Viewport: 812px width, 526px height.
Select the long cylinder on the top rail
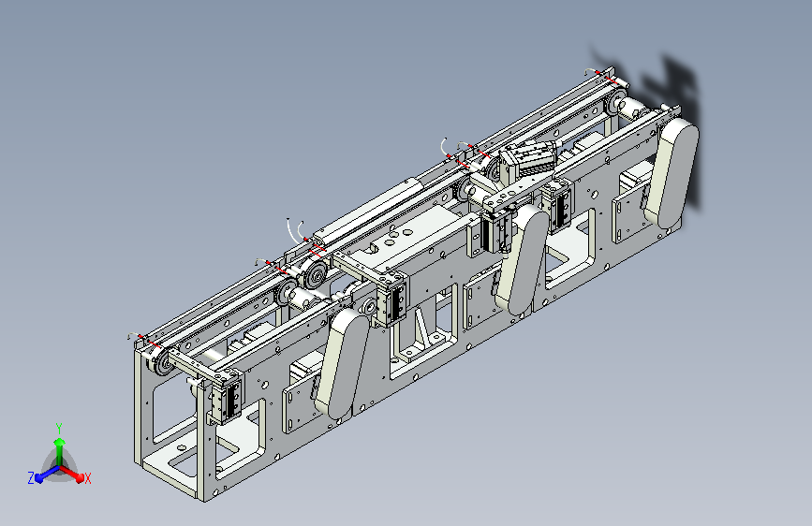[371, 212]
